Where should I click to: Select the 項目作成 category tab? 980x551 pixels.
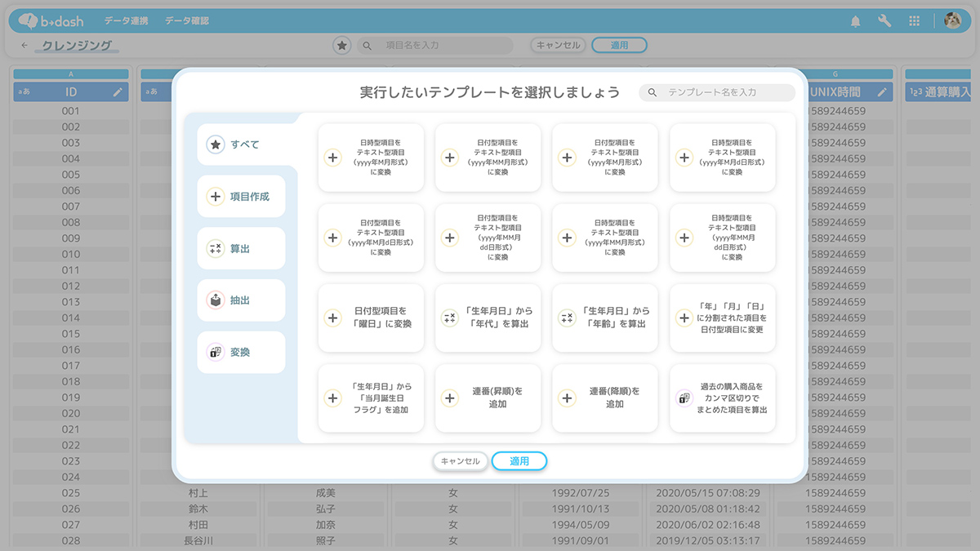coord(241,197)
